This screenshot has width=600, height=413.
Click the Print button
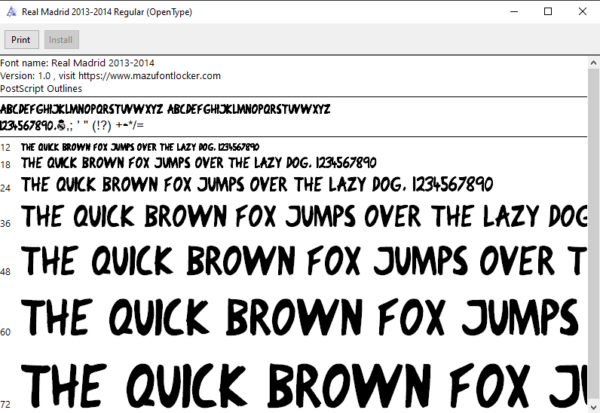(x=21, y=39)
